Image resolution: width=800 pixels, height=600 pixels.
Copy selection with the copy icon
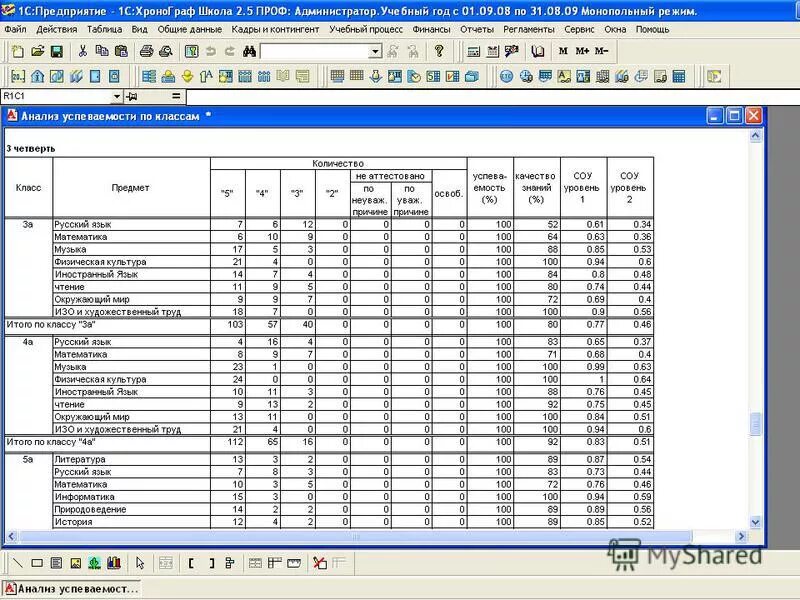click(x=102, y=51)
